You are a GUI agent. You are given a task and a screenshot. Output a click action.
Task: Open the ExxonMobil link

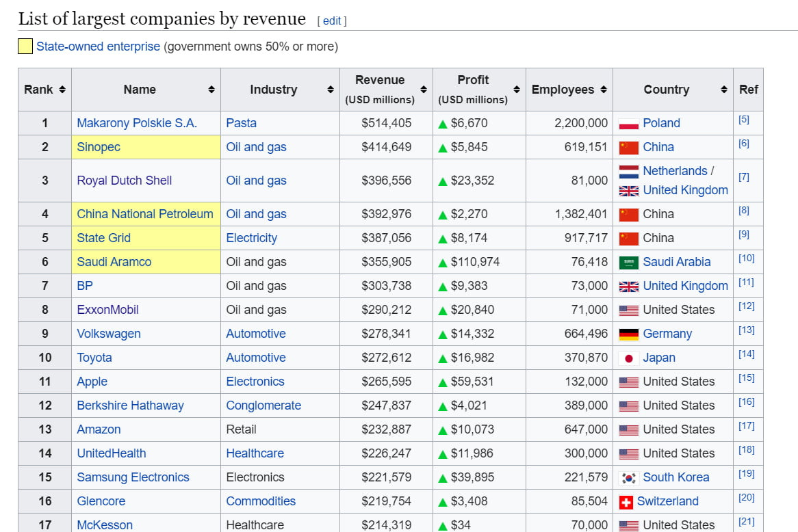(x=107, y=310)
